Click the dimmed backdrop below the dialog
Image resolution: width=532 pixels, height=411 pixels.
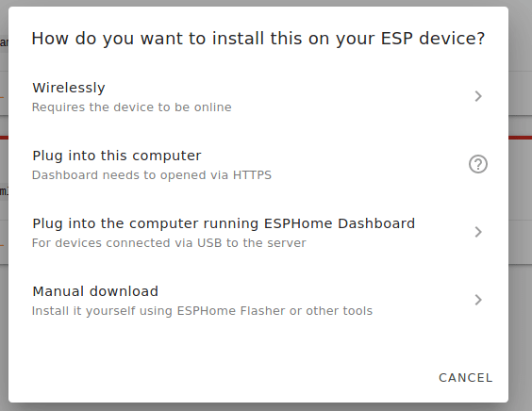258,407
